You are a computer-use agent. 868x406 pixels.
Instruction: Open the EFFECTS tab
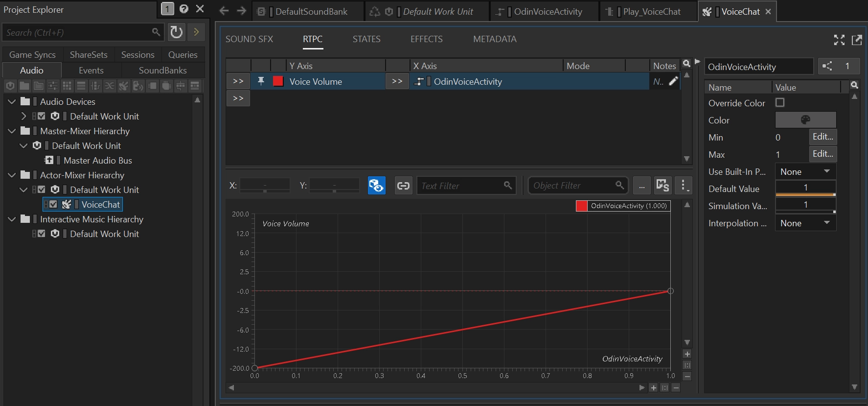[426, 39]
